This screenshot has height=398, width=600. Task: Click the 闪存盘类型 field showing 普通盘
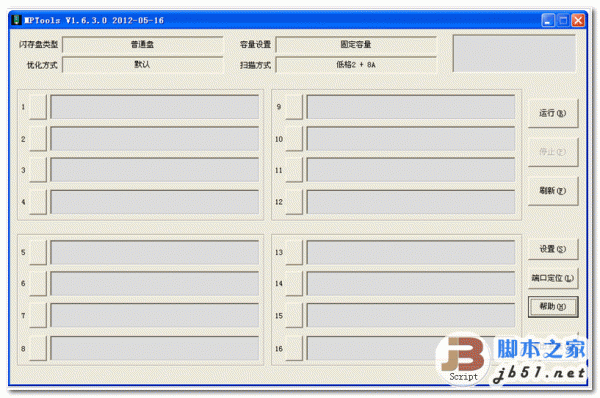pyautogui.click(x=143, y=44)
